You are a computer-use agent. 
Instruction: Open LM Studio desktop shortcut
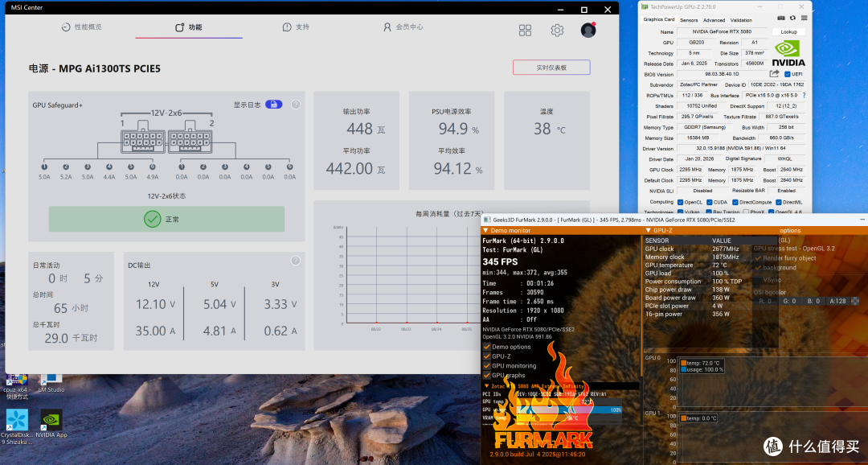coord(51,384)
